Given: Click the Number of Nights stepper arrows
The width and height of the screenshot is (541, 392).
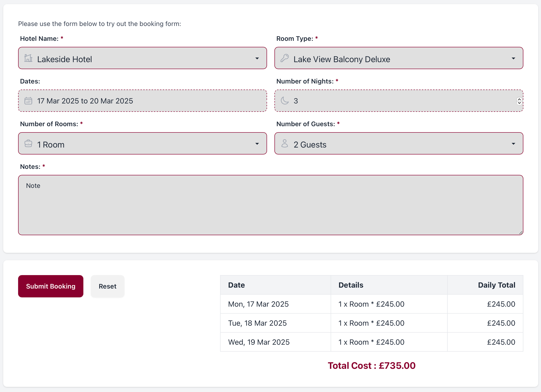Looking at the screenshot, I should click(519, 101).
